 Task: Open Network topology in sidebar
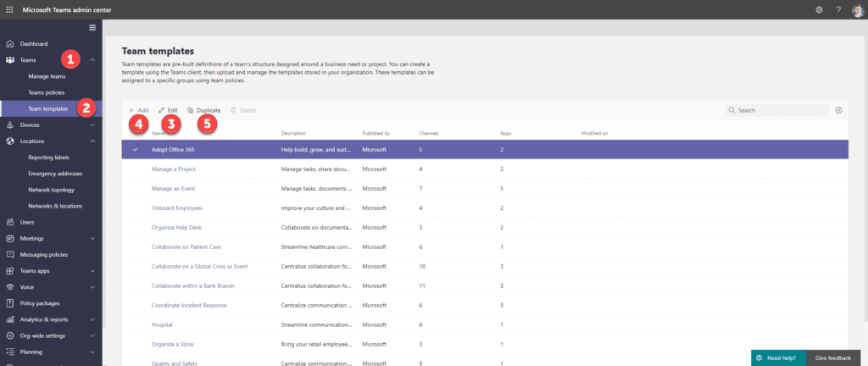click(51, 190)
